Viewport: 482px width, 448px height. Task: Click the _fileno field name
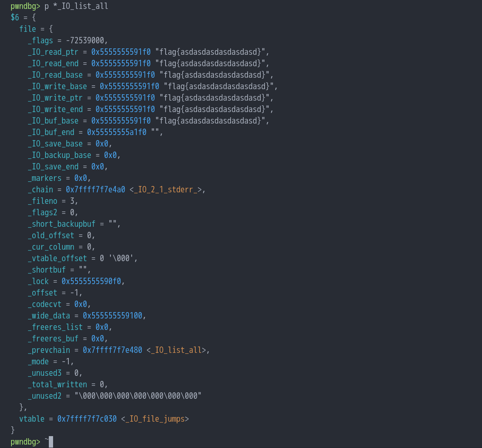42,201
